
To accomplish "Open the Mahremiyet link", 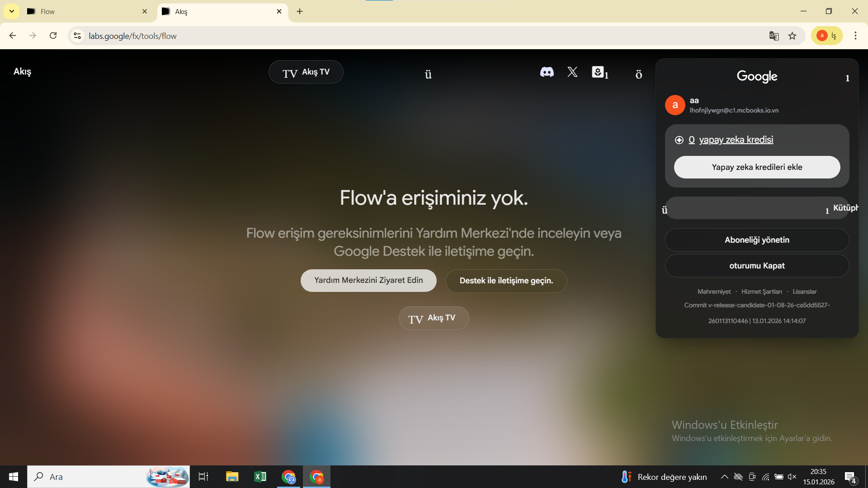I will pos(714,291).
